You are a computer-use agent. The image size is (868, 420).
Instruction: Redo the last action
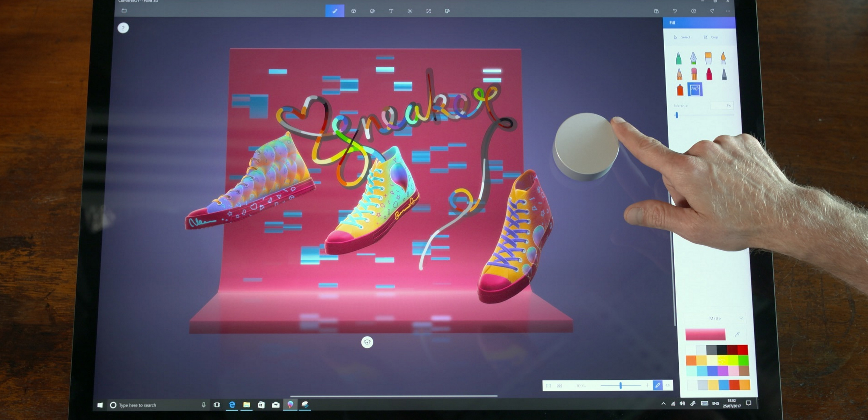(712, 11)
